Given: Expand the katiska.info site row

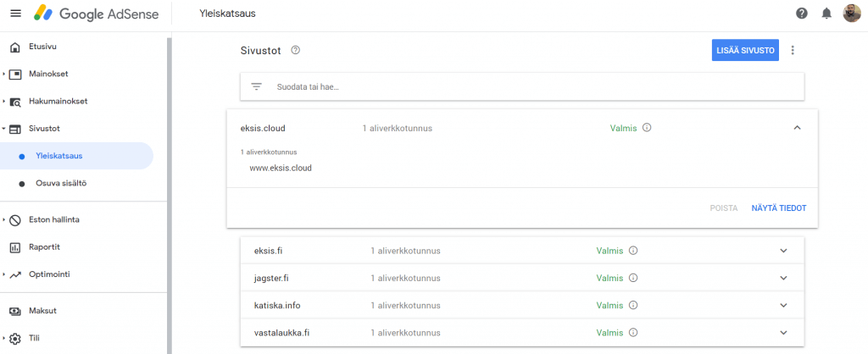Looking at the screenshot, I should point(783,305).
